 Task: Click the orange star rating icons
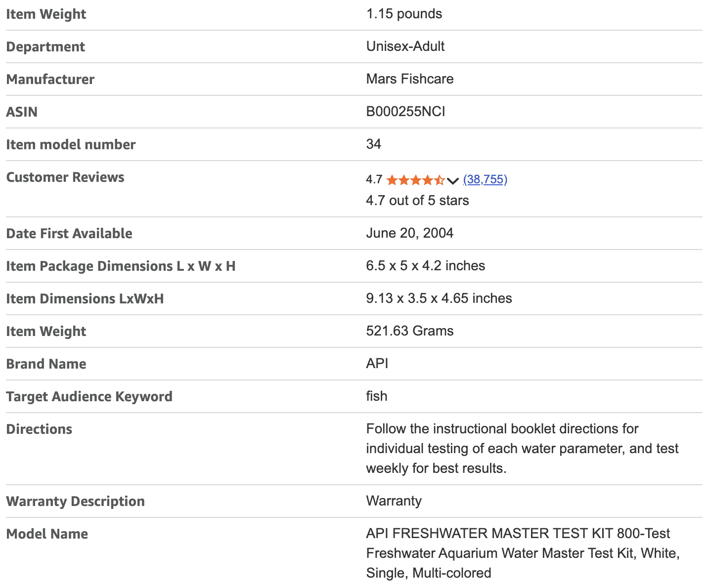pyautogui.click(x=415, y=180)
